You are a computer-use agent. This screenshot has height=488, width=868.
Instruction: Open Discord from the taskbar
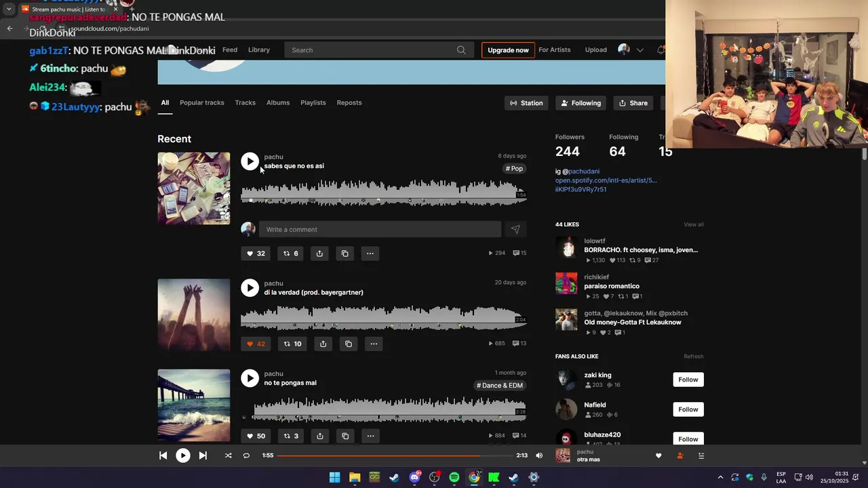click(x=414, y=477)
